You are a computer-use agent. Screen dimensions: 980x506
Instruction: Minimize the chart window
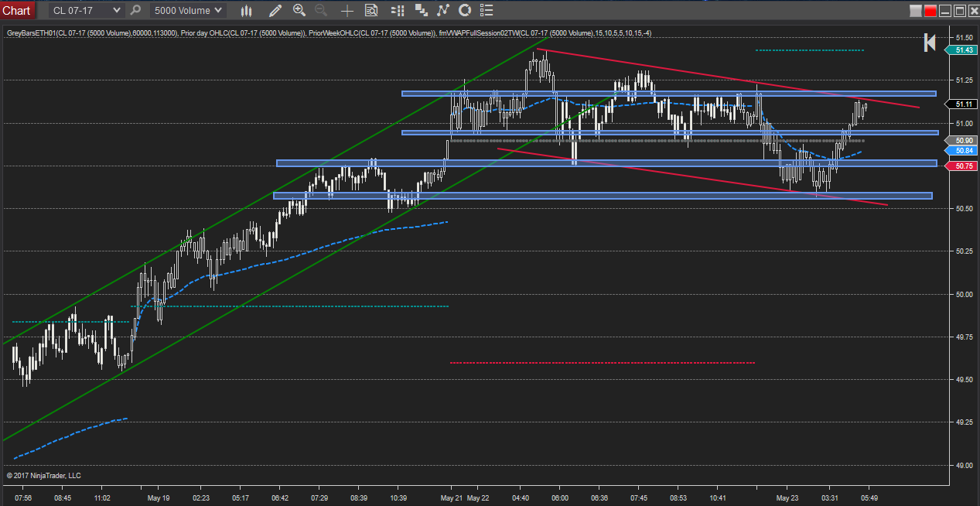point(945,11)
